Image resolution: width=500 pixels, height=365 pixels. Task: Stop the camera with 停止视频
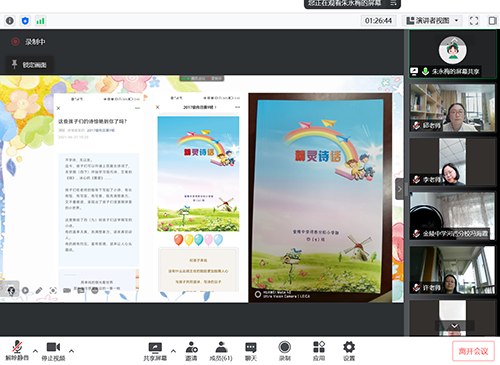pos(53,351)
